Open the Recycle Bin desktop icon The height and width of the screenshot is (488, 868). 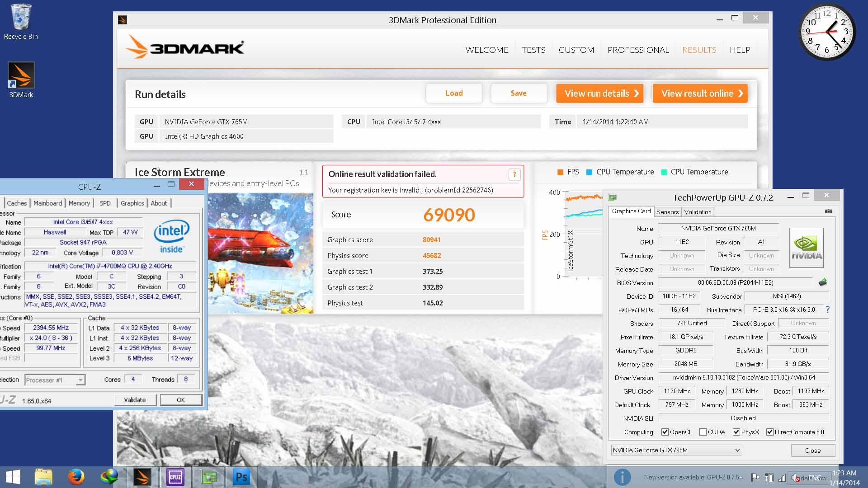21,22
